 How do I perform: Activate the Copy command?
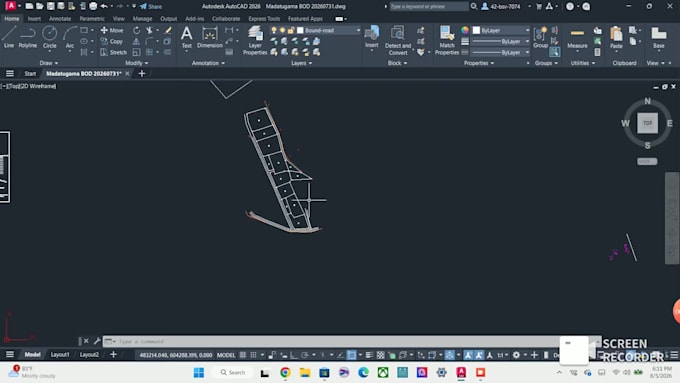coord(112,41)
